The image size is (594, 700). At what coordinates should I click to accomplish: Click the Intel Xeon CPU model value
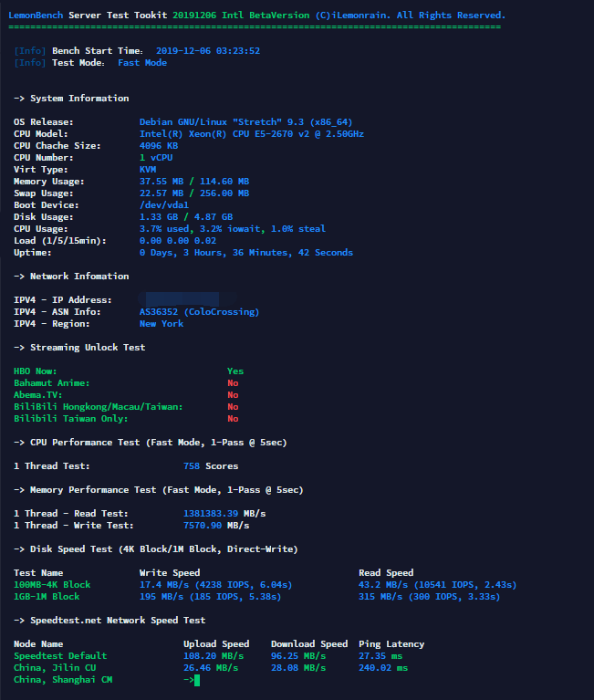[x=251, y=134]
